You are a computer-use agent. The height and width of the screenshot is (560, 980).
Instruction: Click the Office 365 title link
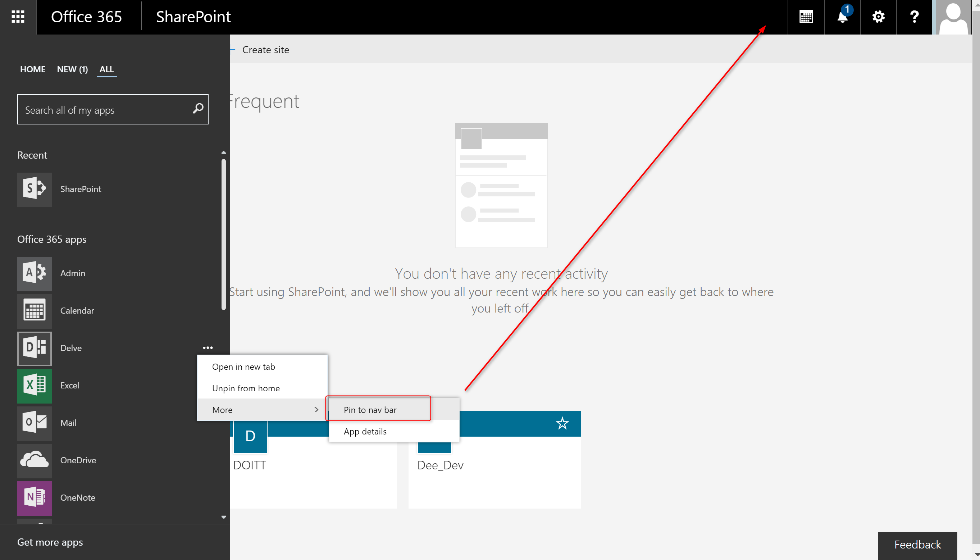[x=86, y=17]
